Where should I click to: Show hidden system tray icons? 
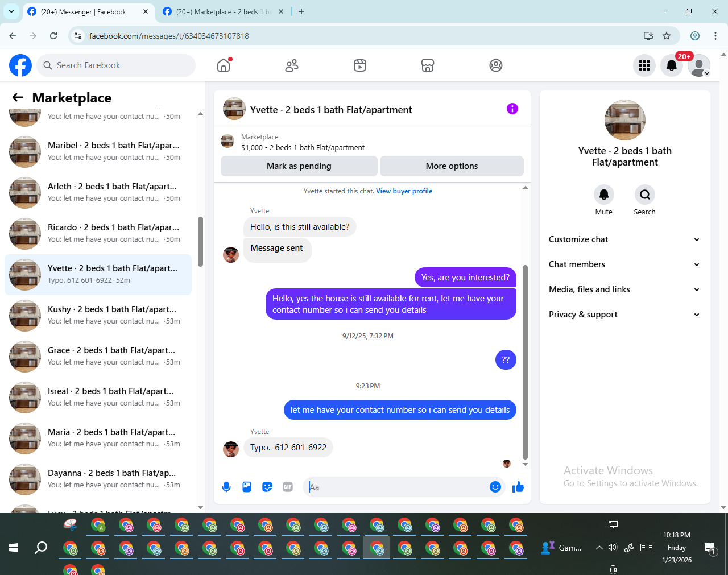599,548
